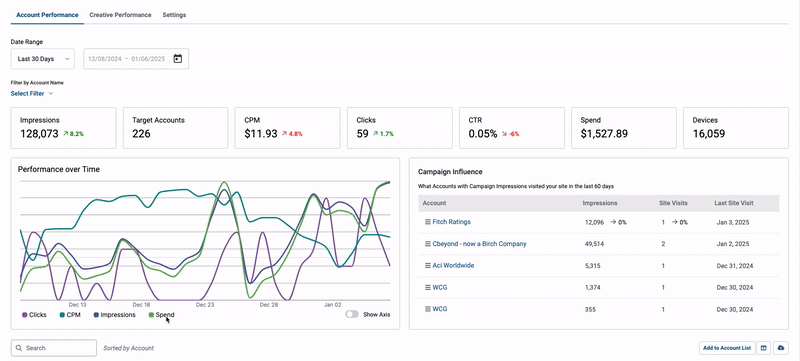Open the Last 30 Days date range dropdown
Image resolution: width=800 pixels, height=361 pixels.
point(43,59)
